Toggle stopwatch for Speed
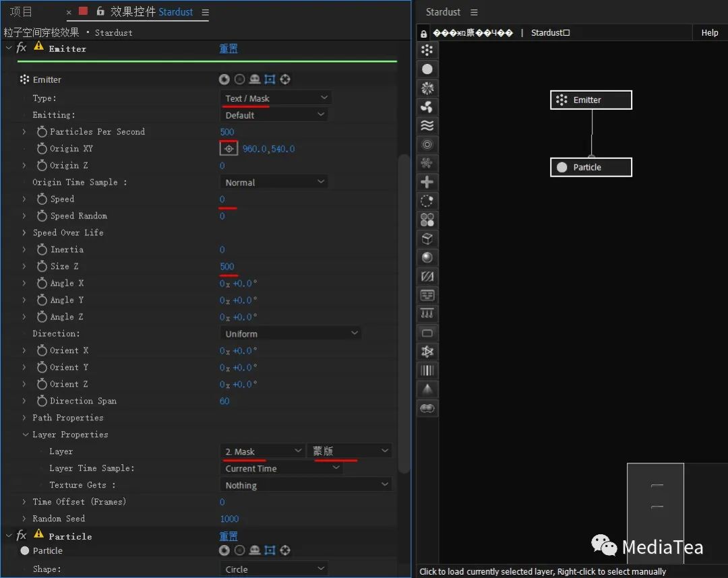Image resolution: width=728 pixels, height=578 pixels. coord(42,199)
